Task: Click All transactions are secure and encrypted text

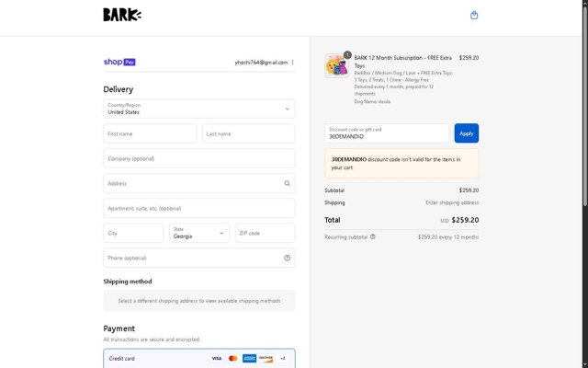Action: (x=152, y=339)
